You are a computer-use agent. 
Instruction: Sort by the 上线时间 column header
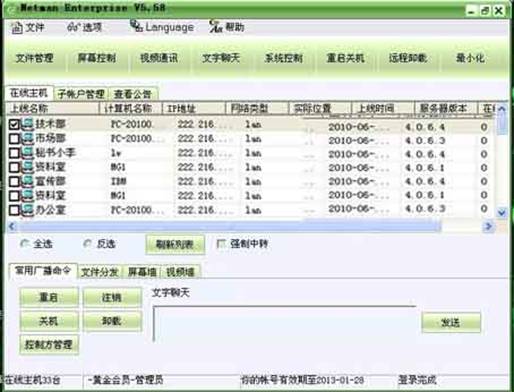(x=383, y=108)
